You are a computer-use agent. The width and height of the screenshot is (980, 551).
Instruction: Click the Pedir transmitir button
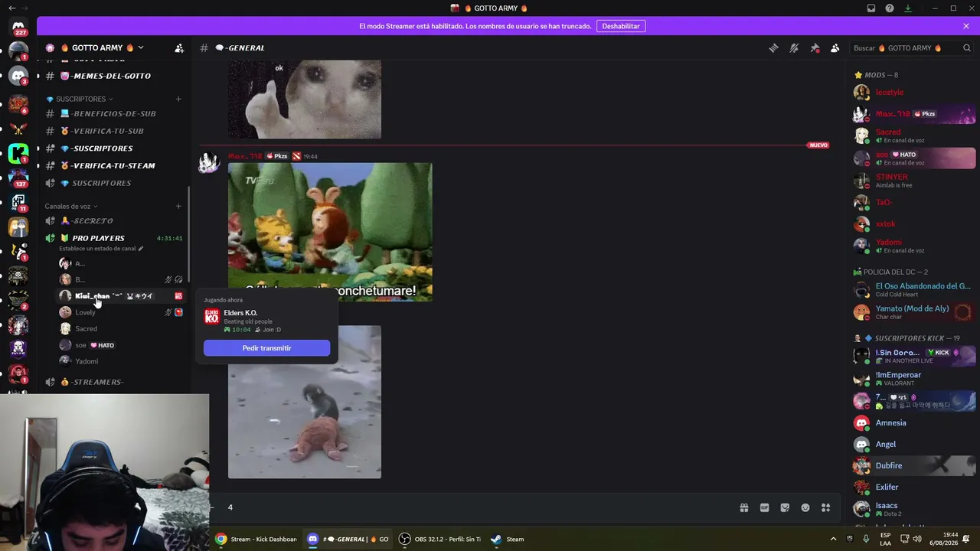pyautogui.click(x=266, y=348)
